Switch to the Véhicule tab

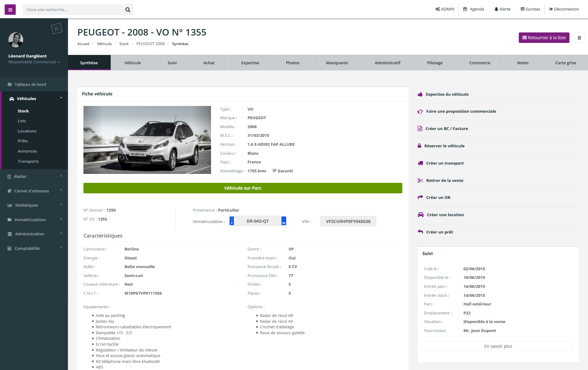click(133, 63)
